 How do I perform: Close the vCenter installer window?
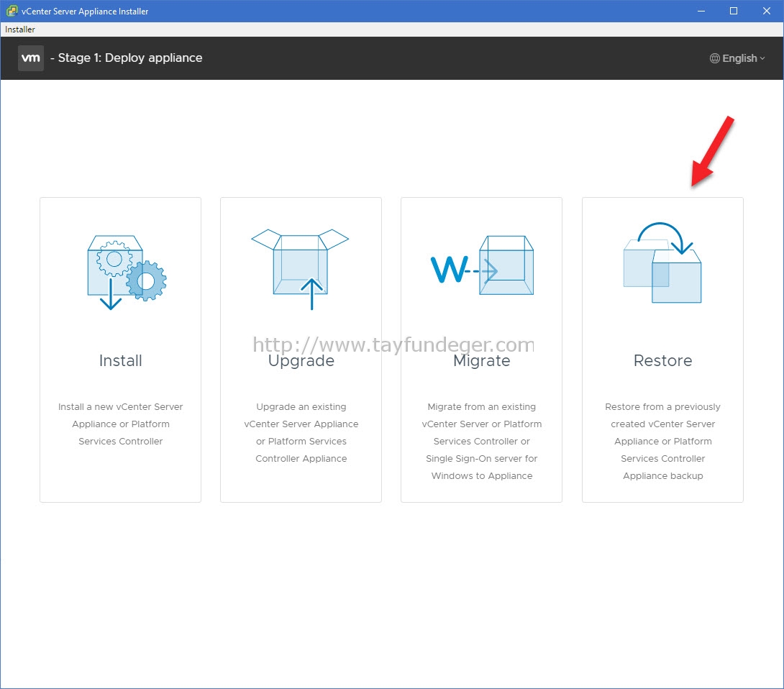[x=767, y=11]
